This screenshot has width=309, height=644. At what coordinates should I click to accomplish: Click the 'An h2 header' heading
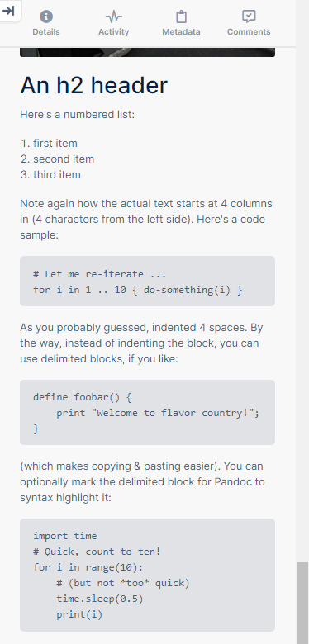click(93, 85)
